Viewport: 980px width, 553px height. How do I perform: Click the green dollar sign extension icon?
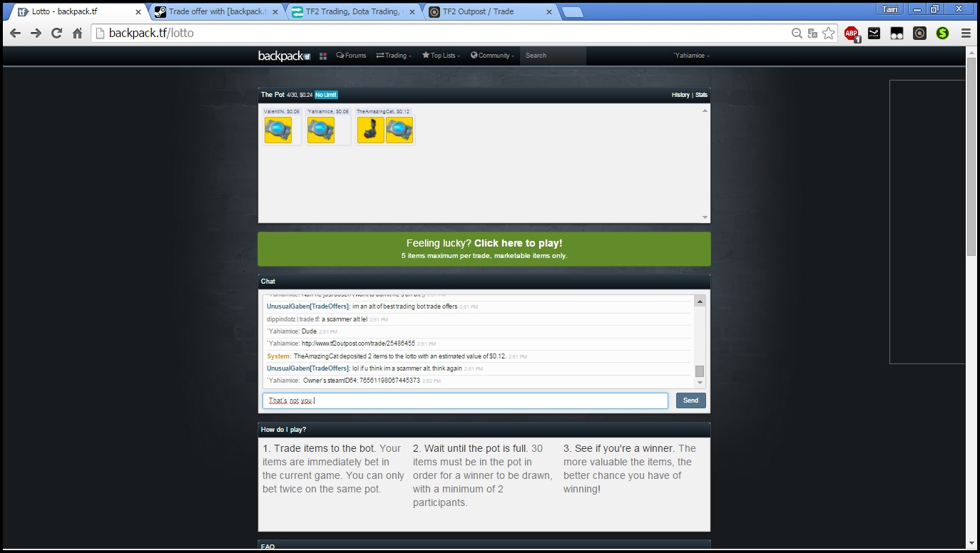pyautogui.click(x=942, y=33)
